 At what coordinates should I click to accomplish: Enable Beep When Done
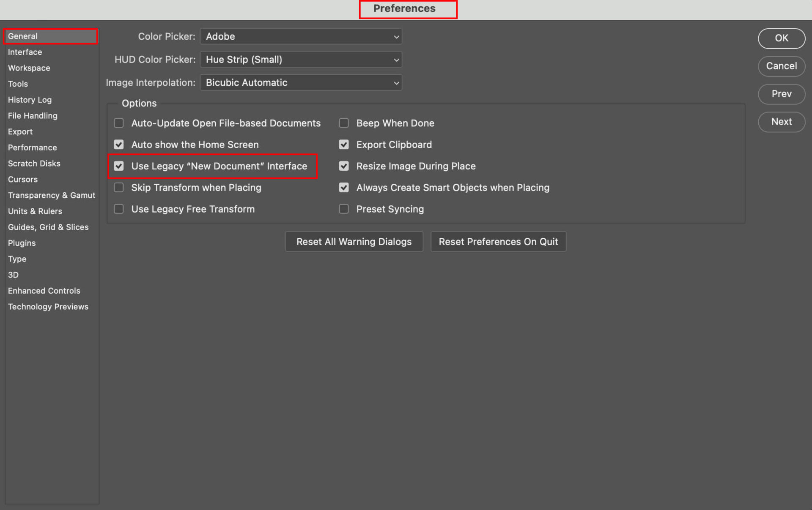coord(344,123)
